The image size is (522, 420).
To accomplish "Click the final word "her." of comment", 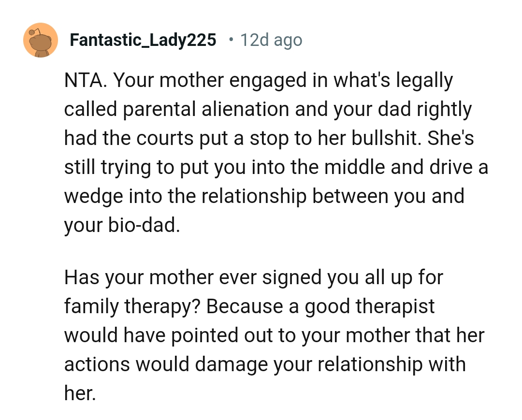I will 80,392.
